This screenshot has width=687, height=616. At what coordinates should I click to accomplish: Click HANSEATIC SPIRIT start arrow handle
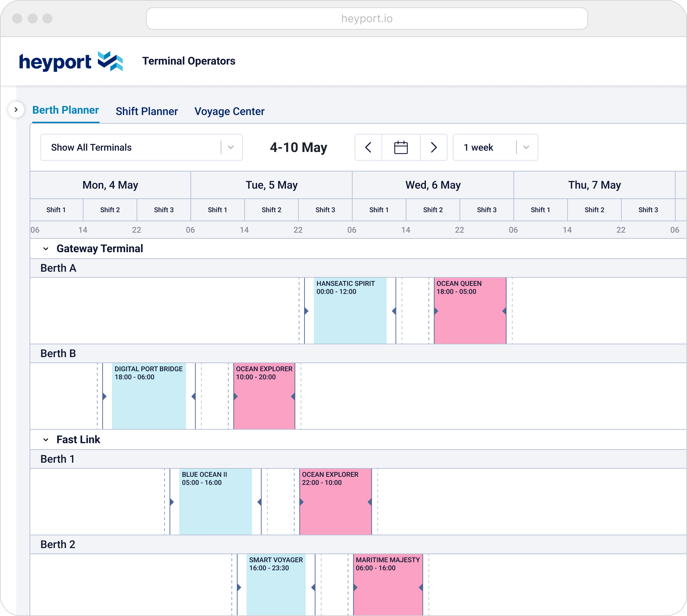(306, 311)
